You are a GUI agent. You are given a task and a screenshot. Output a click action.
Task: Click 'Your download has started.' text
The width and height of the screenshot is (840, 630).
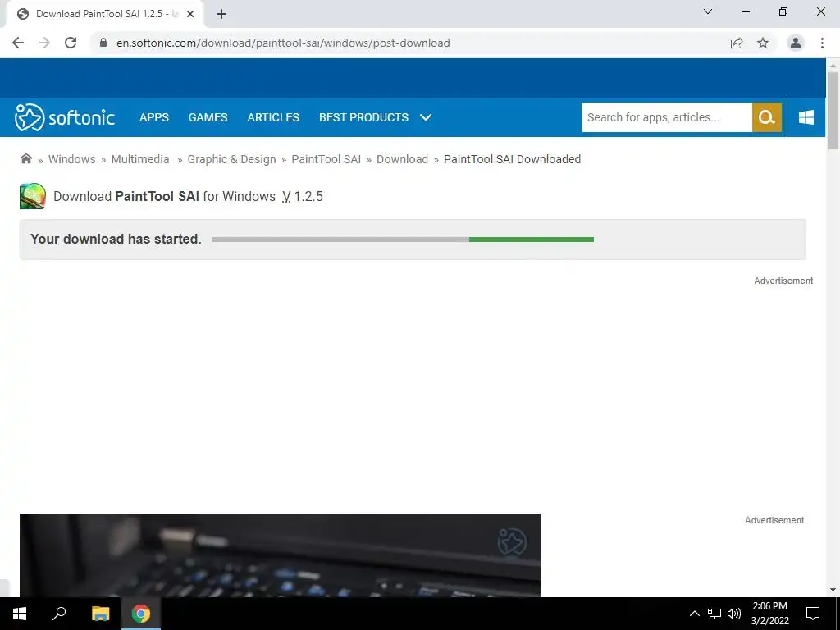[116, 239]
